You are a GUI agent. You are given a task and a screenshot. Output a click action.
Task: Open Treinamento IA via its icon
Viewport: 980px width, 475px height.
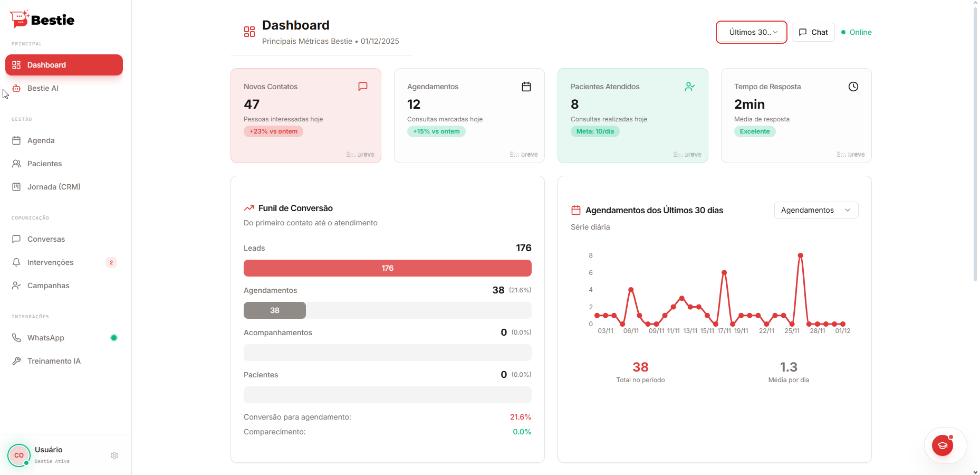16,361
